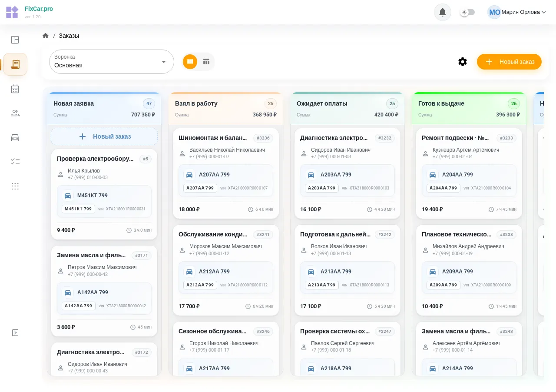Viewport: 556px width, 392px height.
Task: Open order Шиномонтаж и балан… title
Action: (213, 138)
